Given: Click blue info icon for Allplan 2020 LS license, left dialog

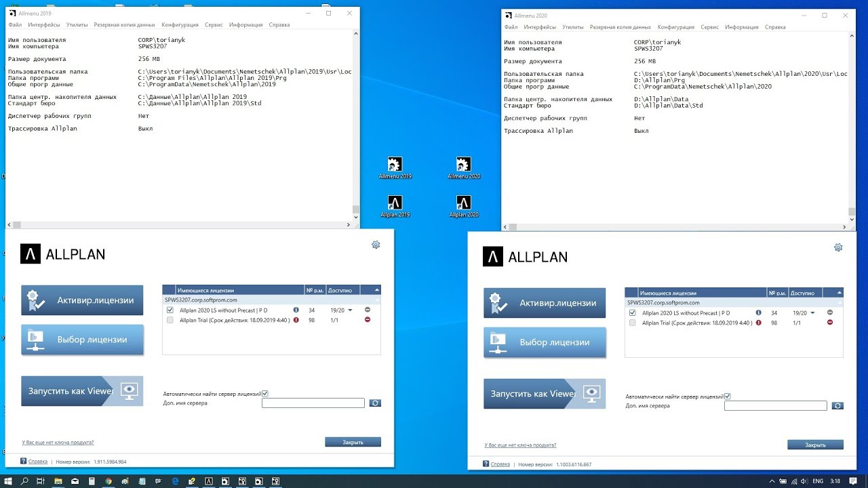Looking at the screenshot, I should click(296, 310).
